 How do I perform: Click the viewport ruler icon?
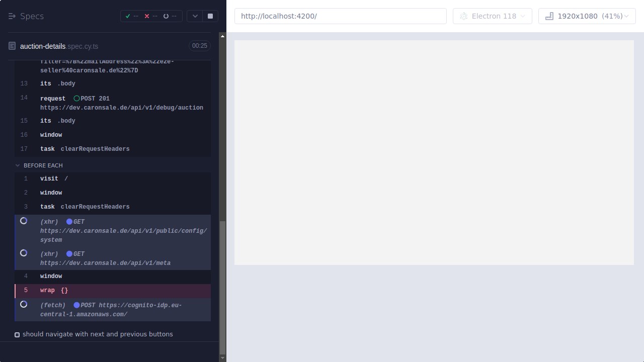548,16
